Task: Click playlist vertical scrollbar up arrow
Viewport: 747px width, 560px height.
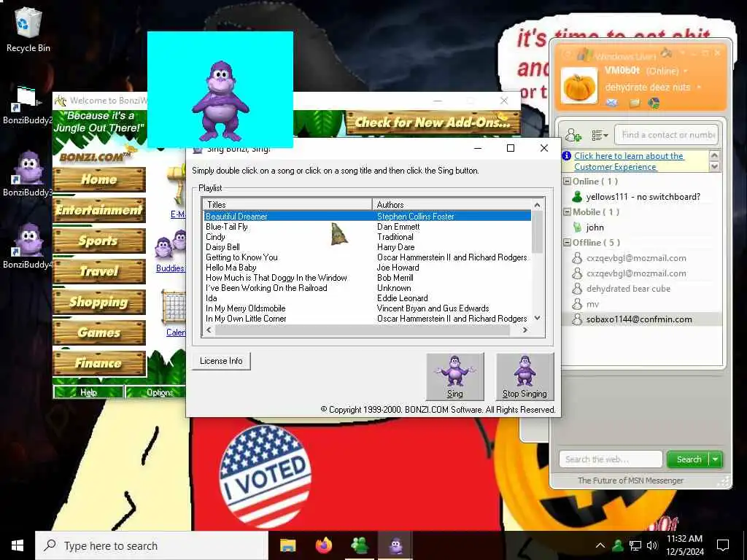Action: [x=538, y=205]
